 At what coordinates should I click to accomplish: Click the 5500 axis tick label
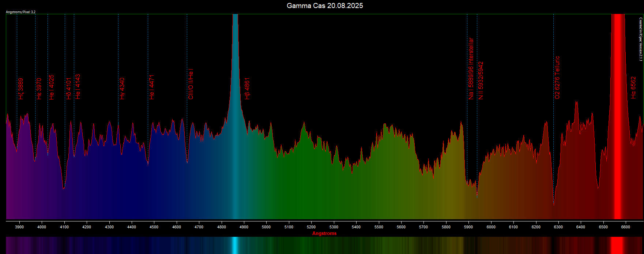[x=379, y=227]
